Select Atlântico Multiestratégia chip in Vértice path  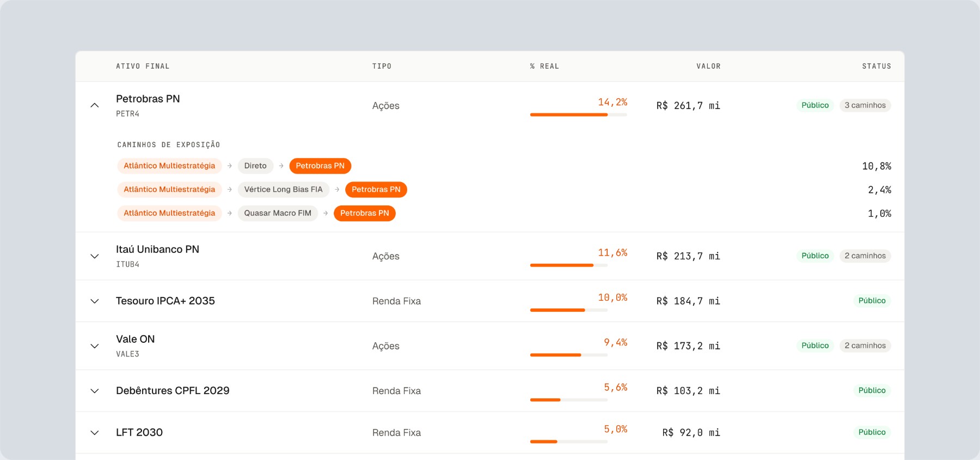pos(169,190)
